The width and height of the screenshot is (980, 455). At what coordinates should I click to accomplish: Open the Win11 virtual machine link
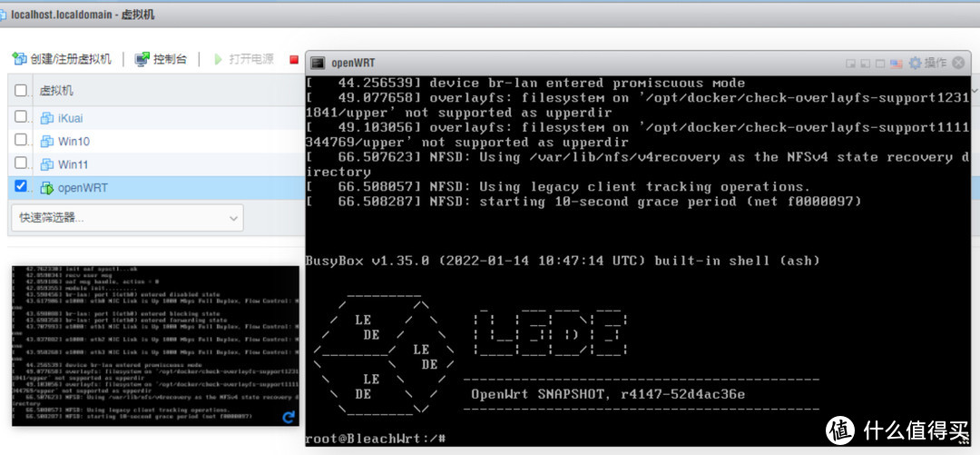pyautogui.click(x=73, y=164)
